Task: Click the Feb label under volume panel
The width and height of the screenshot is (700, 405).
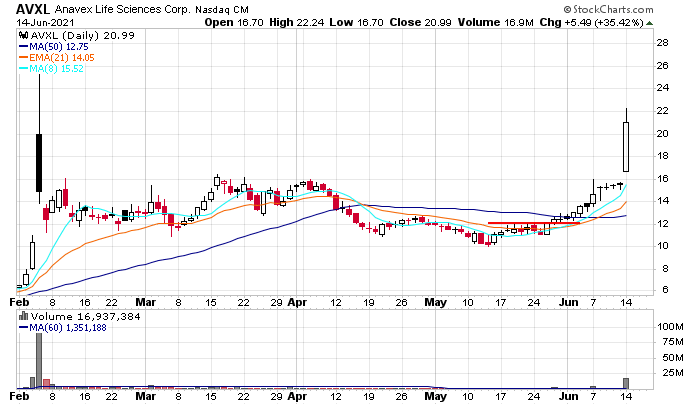Action: pyautogui.click(x=19, y=397)
